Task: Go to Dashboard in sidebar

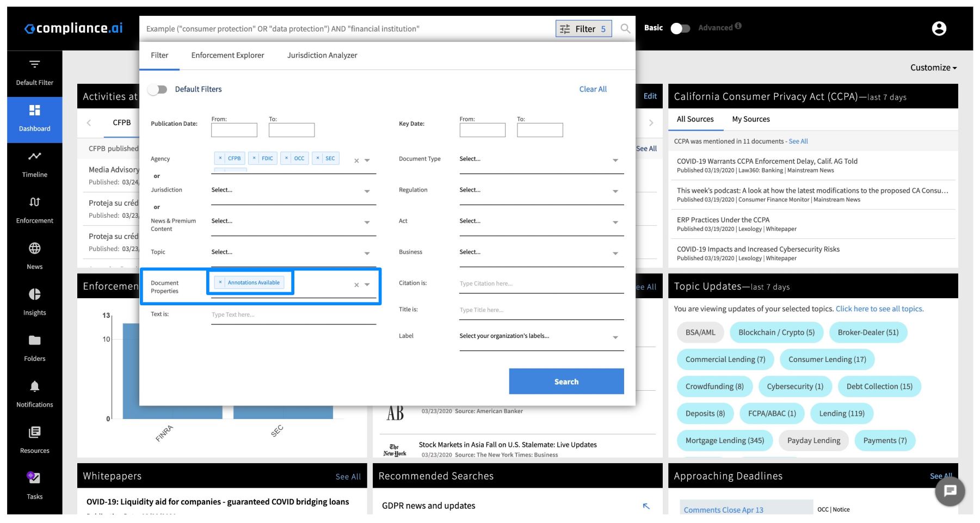Action: [34, 119]
